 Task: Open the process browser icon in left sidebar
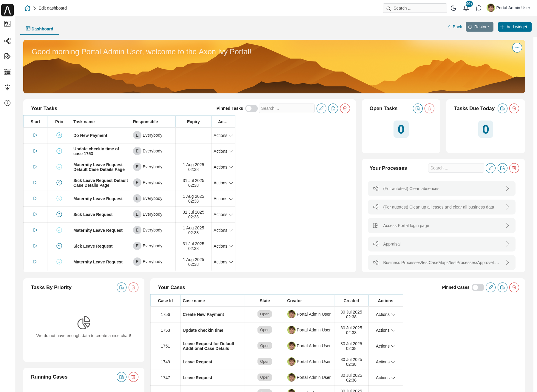click(7, 41)
